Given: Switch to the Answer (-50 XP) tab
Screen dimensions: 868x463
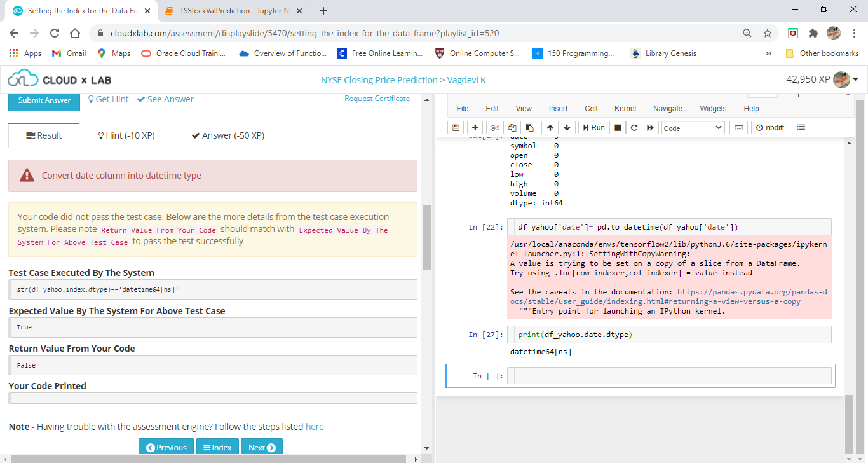Looking at the screenshot, I should 228,135.
